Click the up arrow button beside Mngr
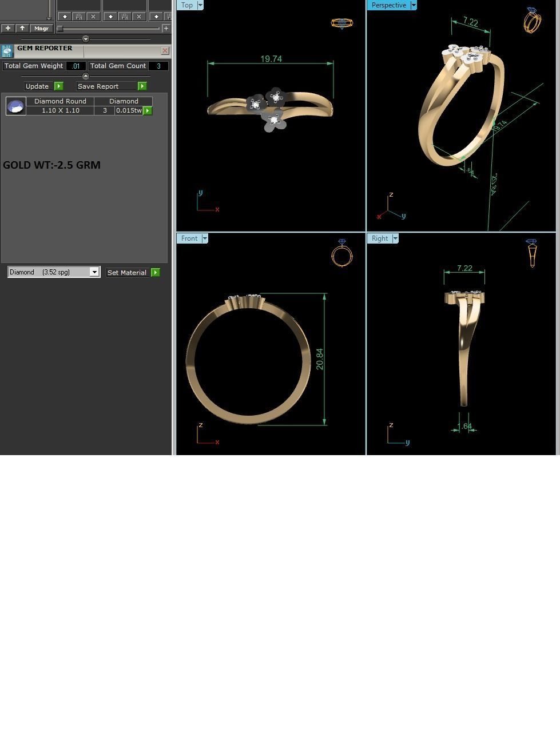560x733 pixels. pyautogui.click(x=22, y=28)
